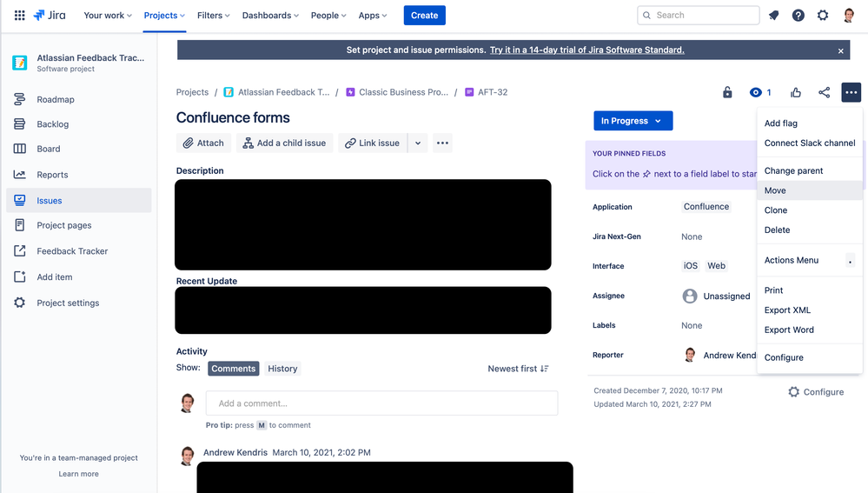Image resolution: width=868 pixels, height=493 pixels.
Task: Click the Attach button
Action: point(203,143)
